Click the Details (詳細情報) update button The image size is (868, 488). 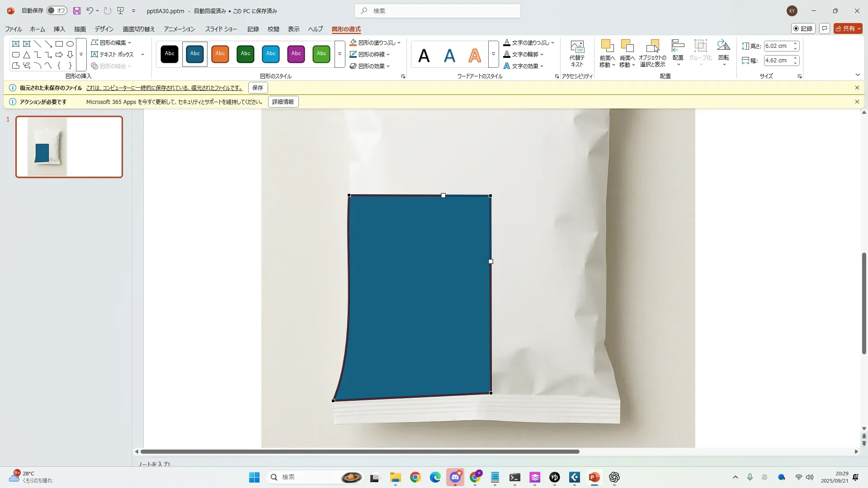(283, 102)
